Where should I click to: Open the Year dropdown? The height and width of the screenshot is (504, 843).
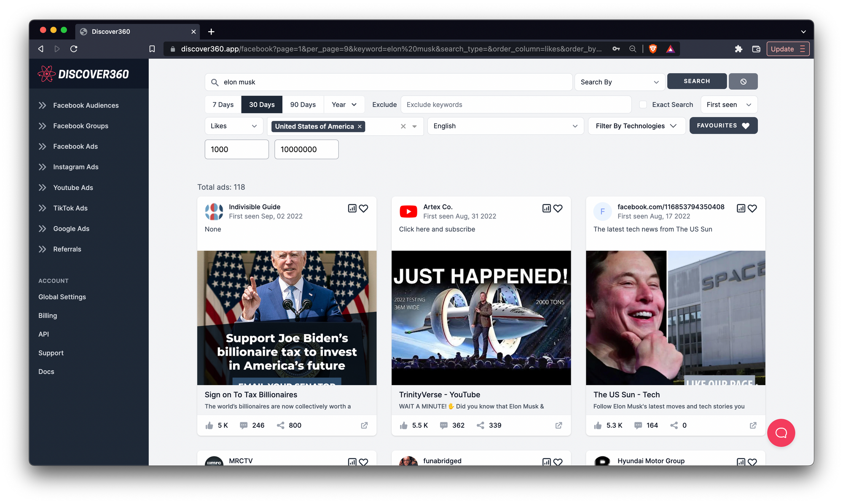point(344,105)
